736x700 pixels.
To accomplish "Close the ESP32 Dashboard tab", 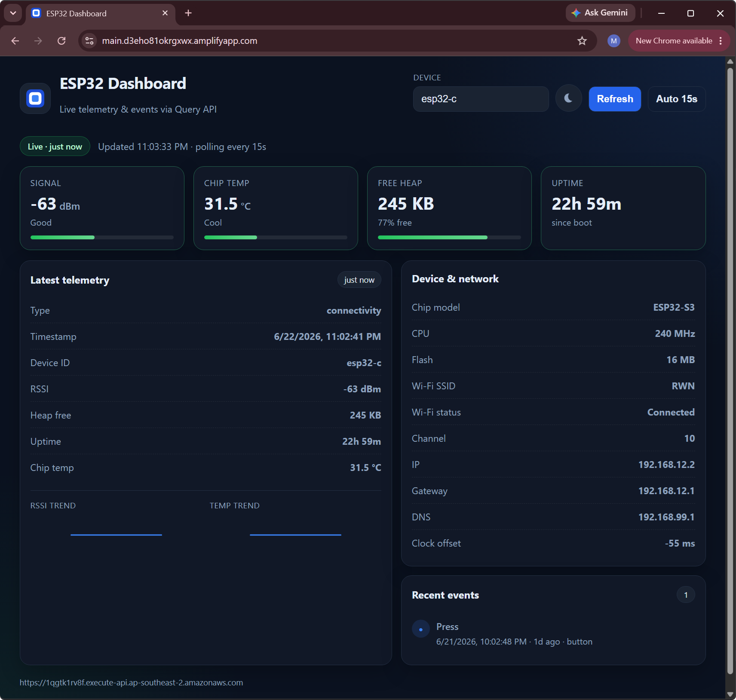I will 165,13.
